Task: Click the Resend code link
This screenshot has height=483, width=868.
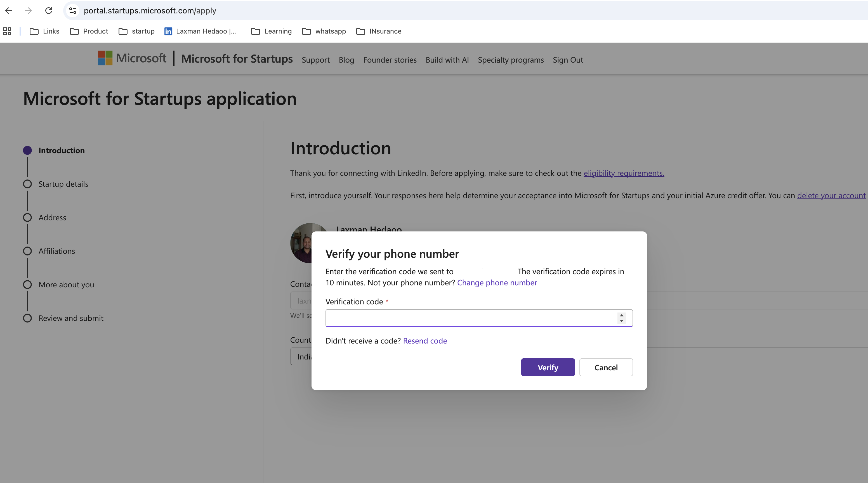Action: [x=424, y=341]
